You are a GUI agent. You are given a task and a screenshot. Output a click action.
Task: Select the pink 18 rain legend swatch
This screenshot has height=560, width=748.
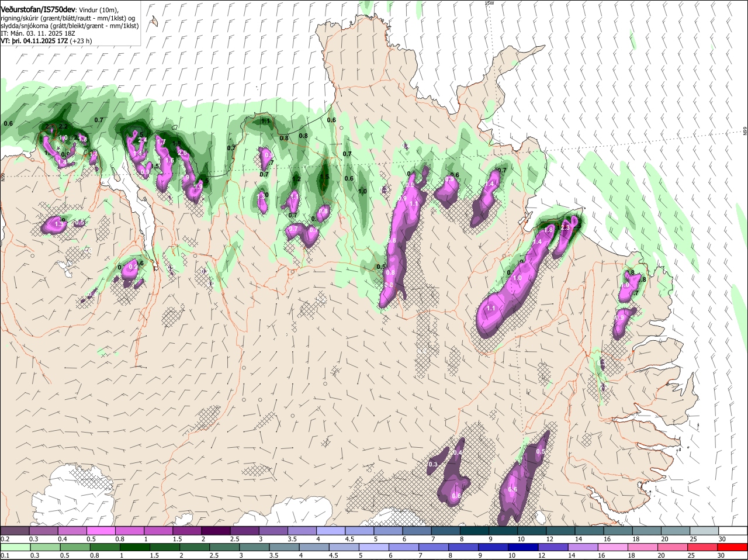point(642,547)
